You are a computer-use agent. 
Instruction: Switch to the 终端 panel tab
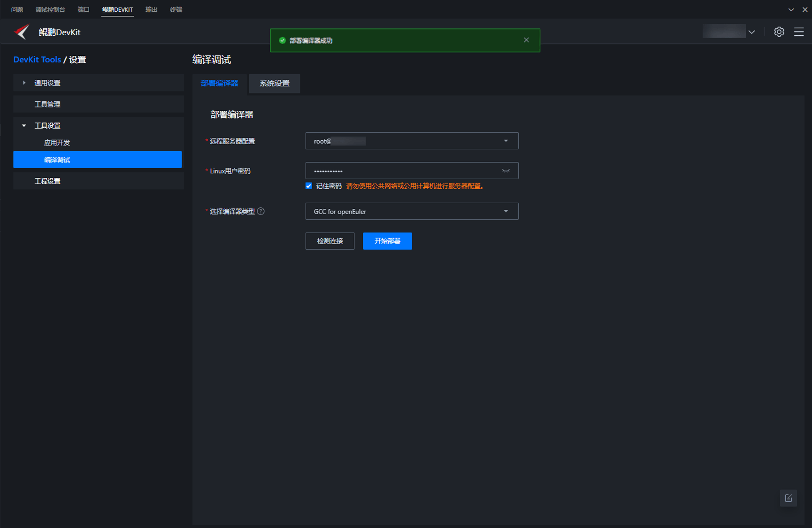coord(176,9)
